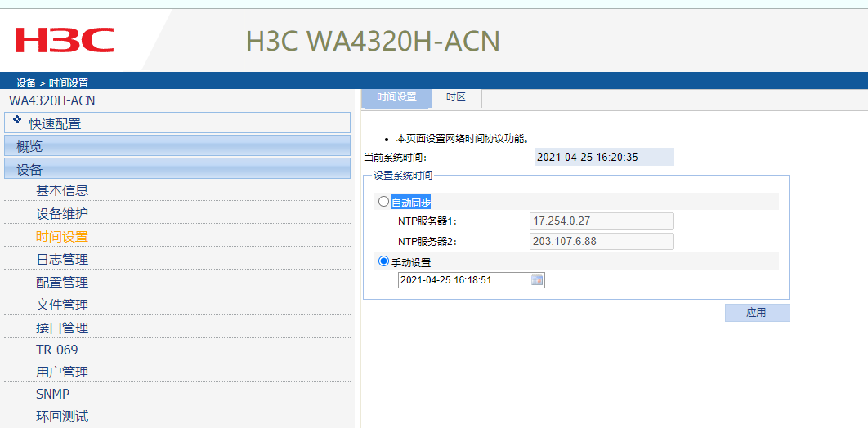Image resolution: width=868 pixels, height=428 pixels.
Task: Open 时间设置 in the sidebar
Action: click(x=62, y=237)
